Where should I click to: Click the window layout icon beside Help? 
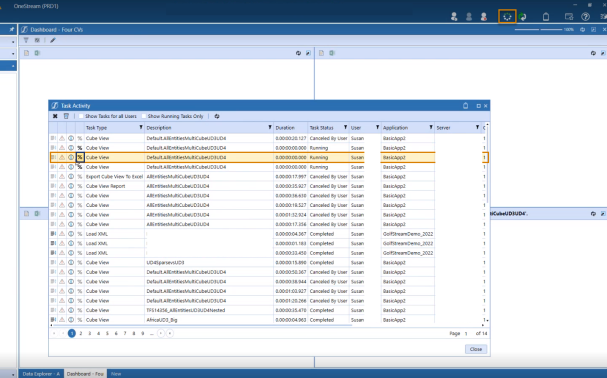569,17
